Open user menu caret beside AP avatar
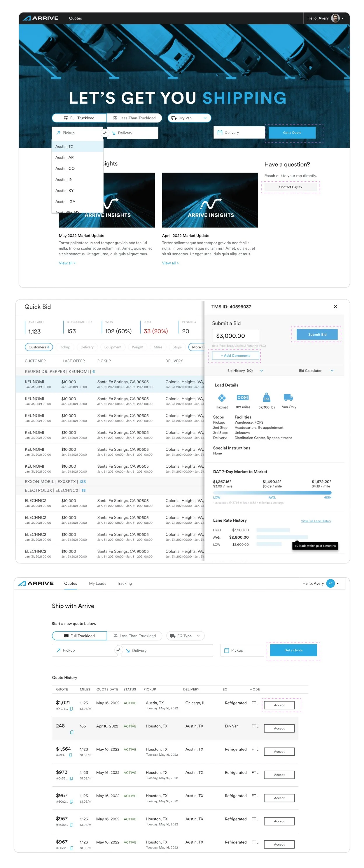This screenshot has width=364, height=868. click(338, 584)
